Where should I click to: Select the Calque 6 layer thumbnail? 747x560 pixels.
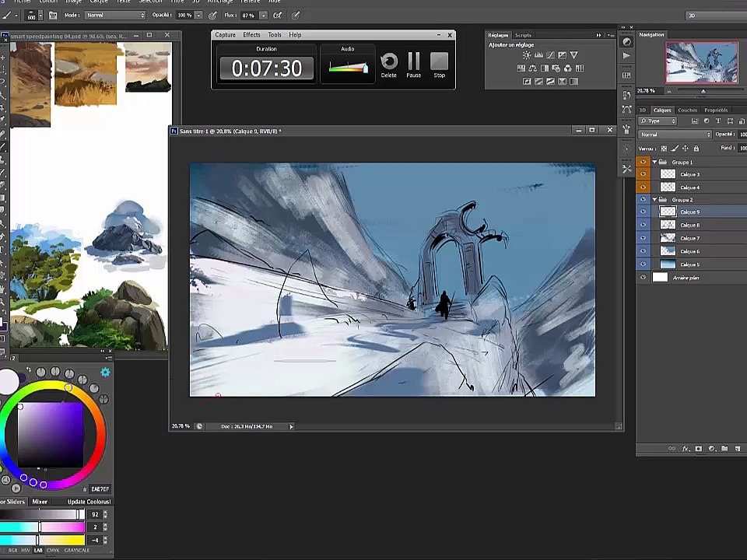[x=668, y=251]
